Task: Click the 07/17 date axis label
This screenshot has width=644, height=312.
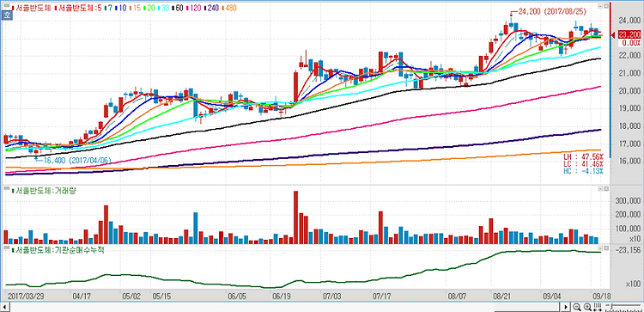Action: point(381,296)
